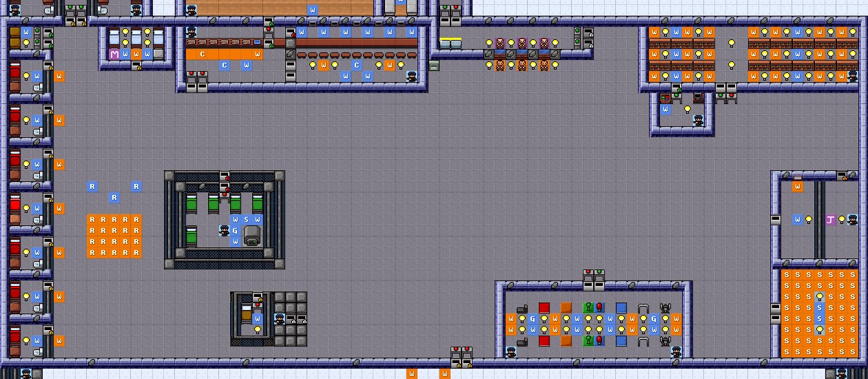Select the red computer monitor in the small office
This screenshot has width=868, height=379.
pos(665,98)
